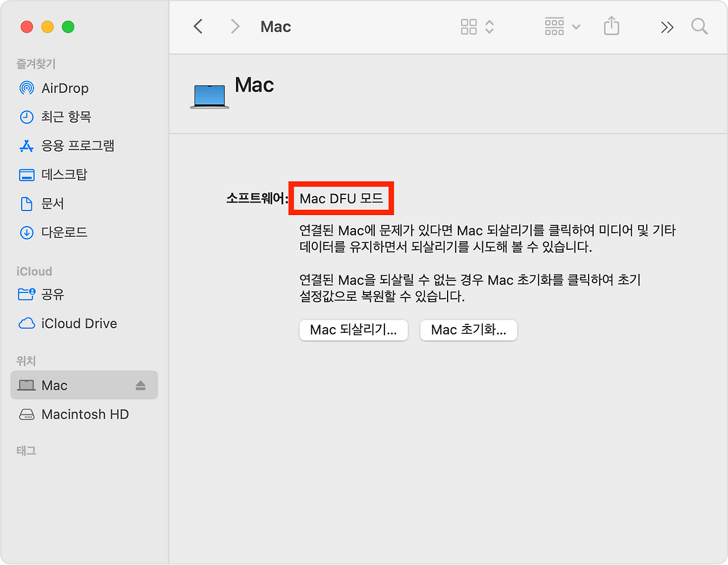
Task: Click the 태그 sidebar section header
Action: [26, 451]
